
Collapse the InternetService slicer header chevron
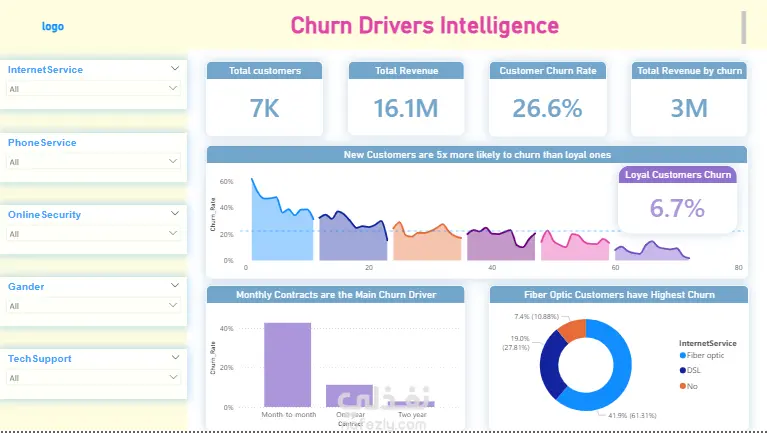(x=175, y=68)
